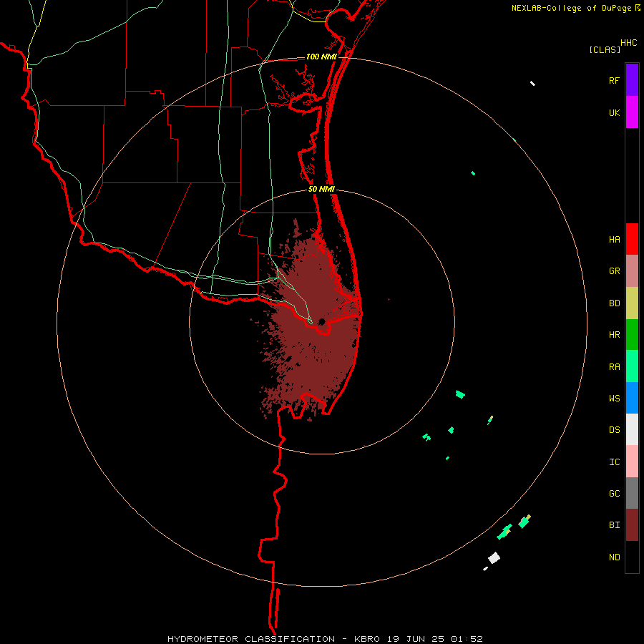644x644 pixels.
Task: Click the WS blue legend swatch
Action: pyautogui.click(x=632, y=398)
